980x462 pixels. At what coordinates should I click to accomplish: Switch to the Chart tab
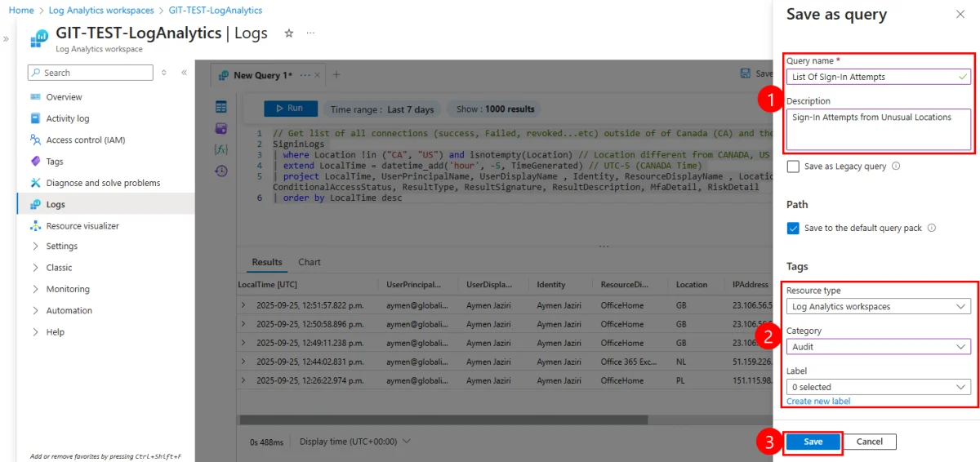coord(310,262)
